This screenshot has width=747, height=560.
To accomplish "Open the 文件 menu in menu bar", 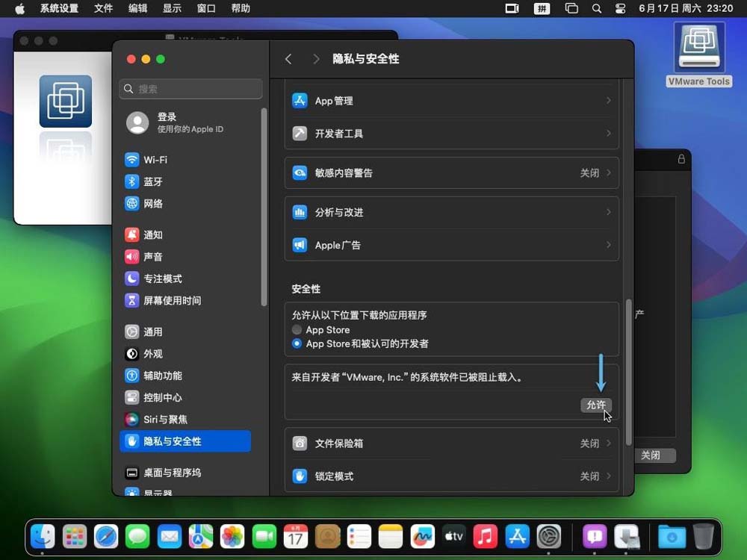I will (103, 8).
